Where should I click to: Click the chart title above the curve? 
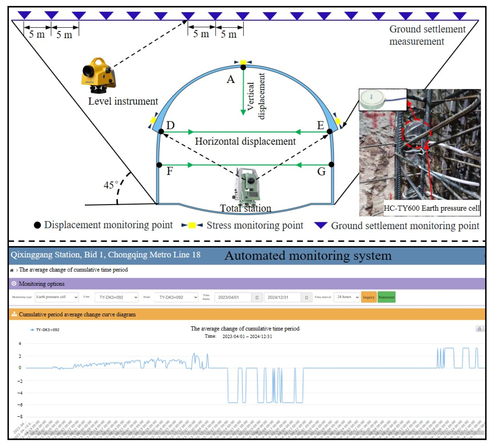coord(245,329)
